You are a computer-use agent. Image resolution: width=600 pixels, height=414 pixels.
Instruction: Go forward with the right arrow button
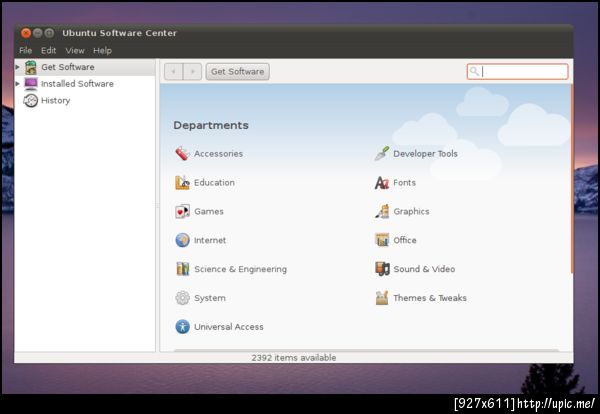pyautogui.click(x=192, y=72)
